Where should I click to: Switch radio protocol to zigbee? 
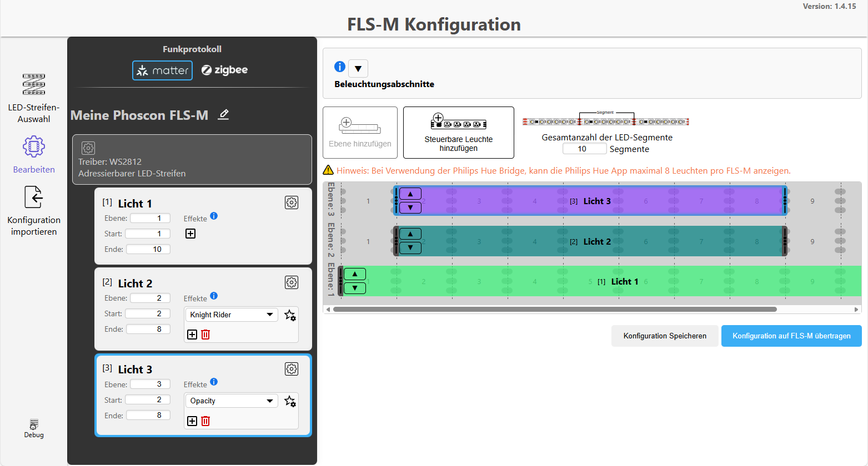[x=224, y=70]
